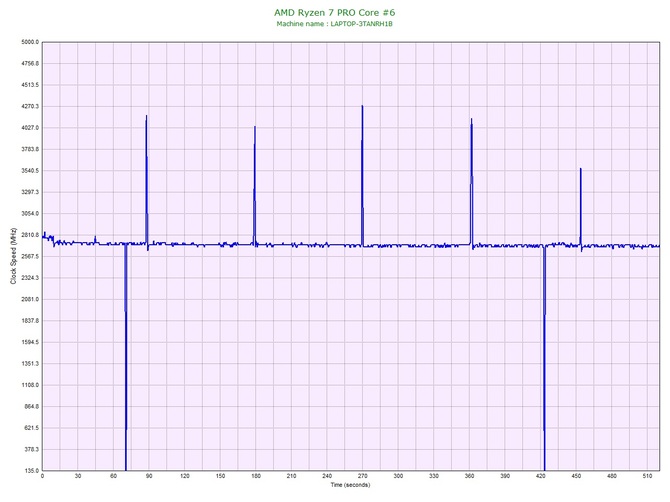Click the 240 seconds x-axis tick label
The width and height of the screenshot is (670, 502).
pos(327,476)
